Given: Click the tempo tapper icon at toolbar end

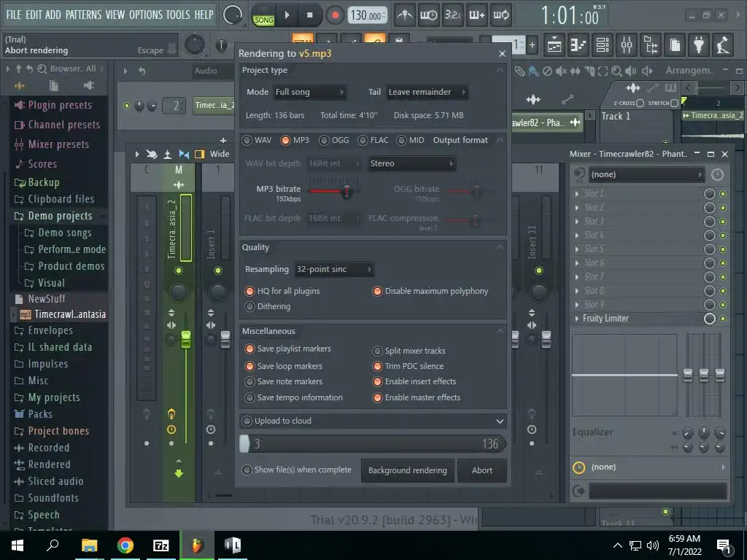Looking at the screenshot, I should (x=723, y=44).
